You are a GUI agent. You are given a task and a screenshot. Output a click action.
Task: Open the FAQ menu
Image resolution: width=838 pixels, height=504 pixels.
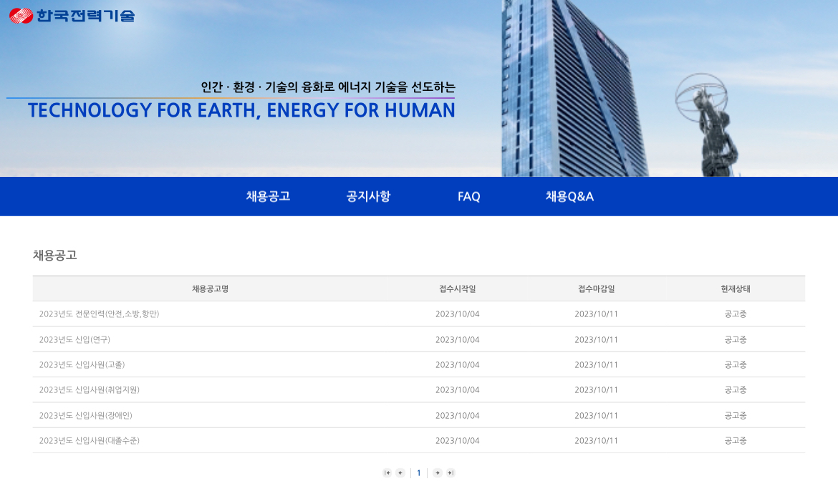pyautogui.click(x=469, y=196)
